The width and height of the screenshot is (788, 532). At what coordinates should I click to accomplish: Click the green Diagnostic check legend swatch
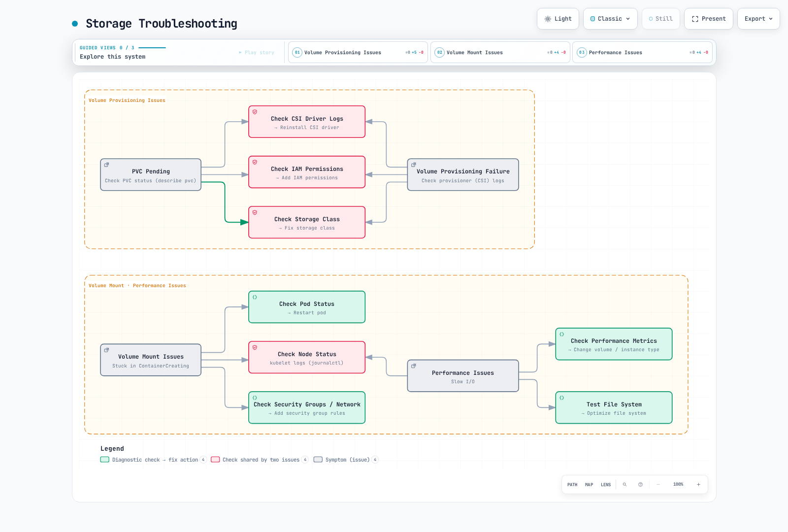click(105, 460)
